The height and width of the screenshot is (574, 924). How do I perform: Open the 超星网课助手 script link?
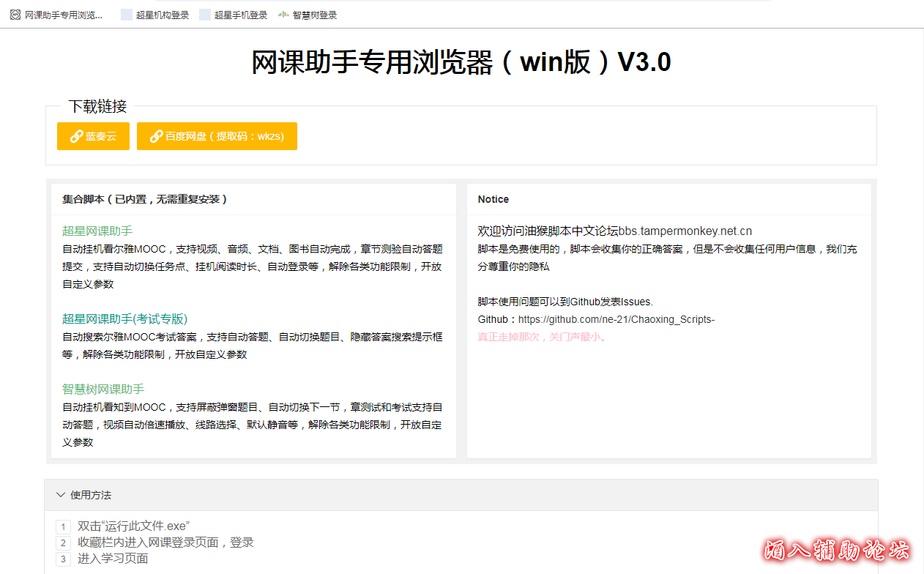[97, 231]
